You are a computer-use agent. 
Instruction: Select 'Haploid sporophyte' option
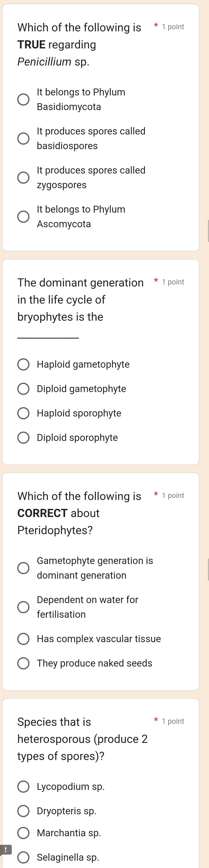[23, 413]
